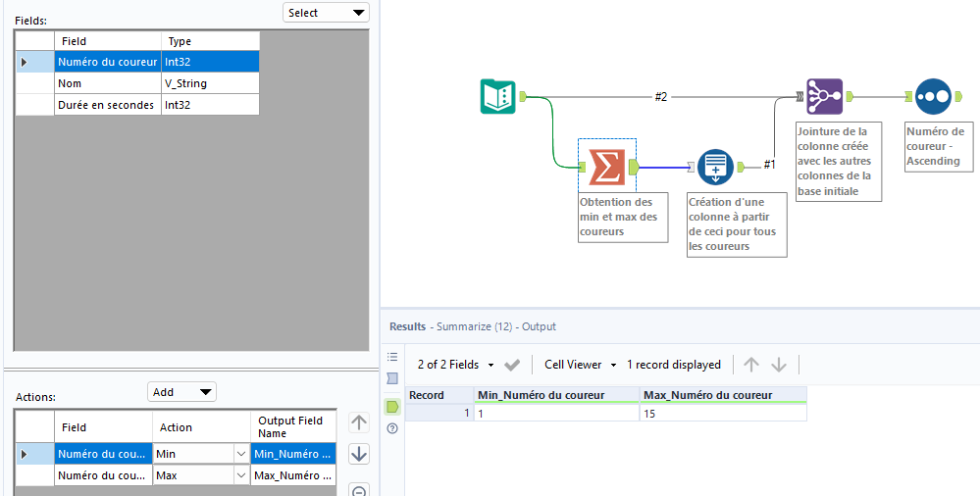
Task: Click the Summarize sigma tool on canvas
Action: point(607,167)
